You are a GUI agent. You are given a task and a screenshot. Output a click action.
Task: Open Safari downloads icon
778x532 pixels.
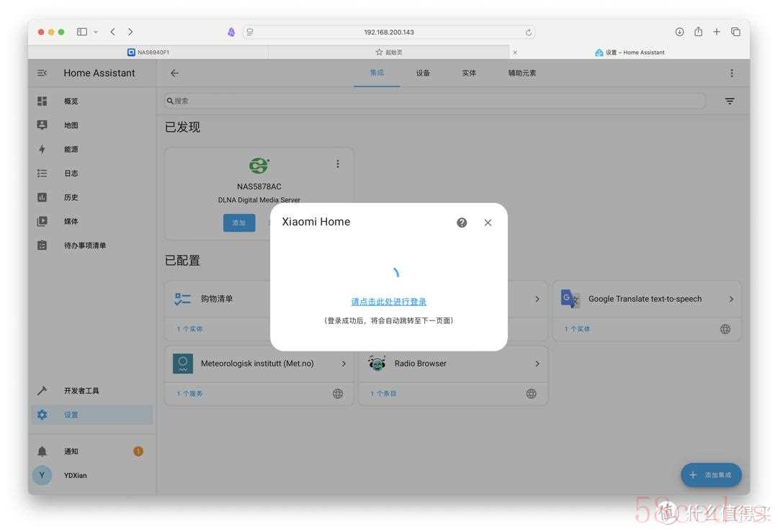679,32
